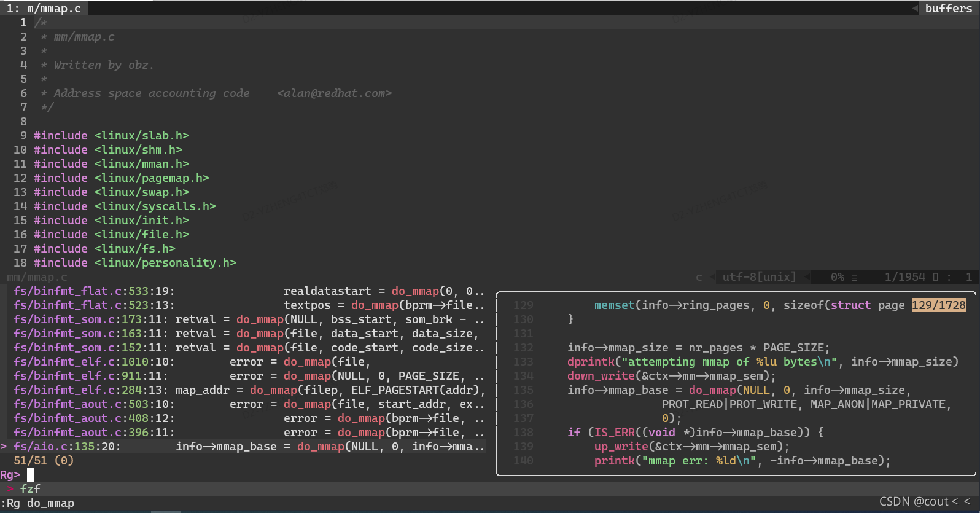Select highlighted result fs/aio.c:135:20
Screen dimensions: 980x513
pyautogui.click(x=243, y=447)
